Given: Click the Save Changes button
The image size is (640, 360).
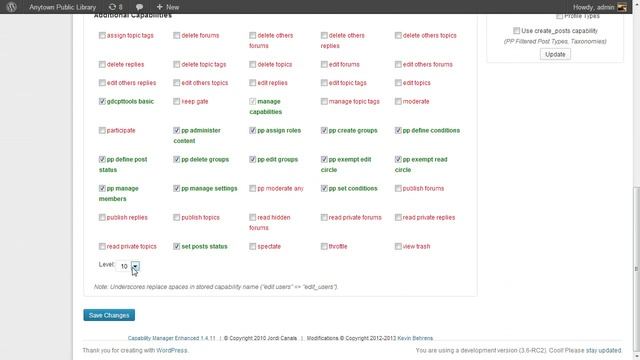Looking at the screenshot, I should tap(109, 315).
